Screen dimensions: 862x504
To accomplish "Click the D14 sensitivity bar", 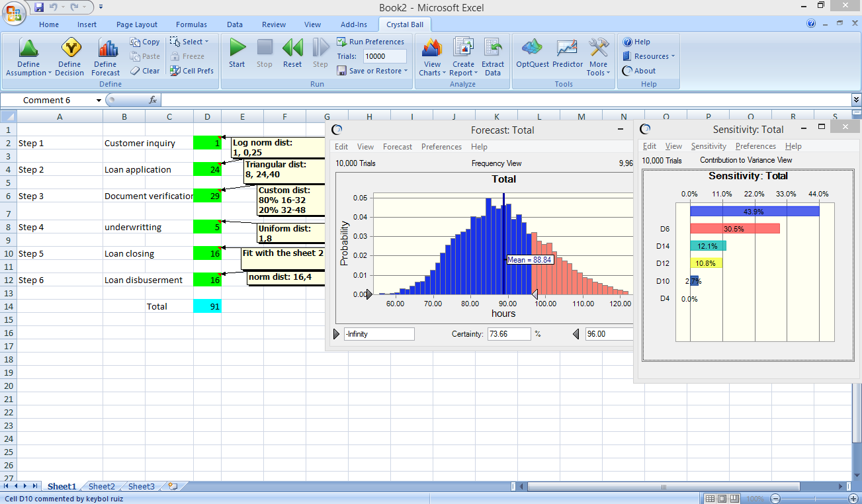I will 708,245.
